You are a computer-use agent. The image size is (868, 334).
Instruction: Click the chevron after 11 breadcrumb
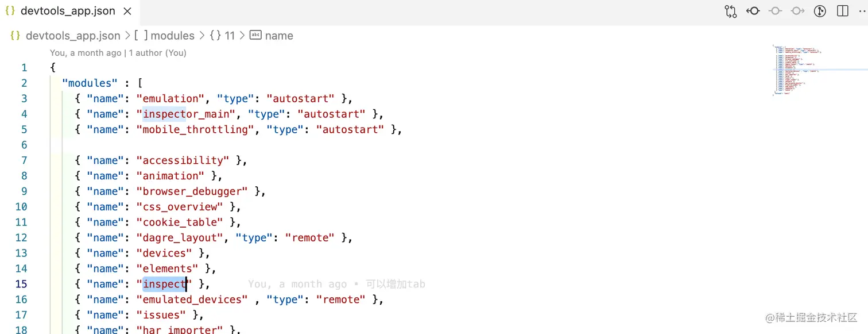tap(242, 36)
